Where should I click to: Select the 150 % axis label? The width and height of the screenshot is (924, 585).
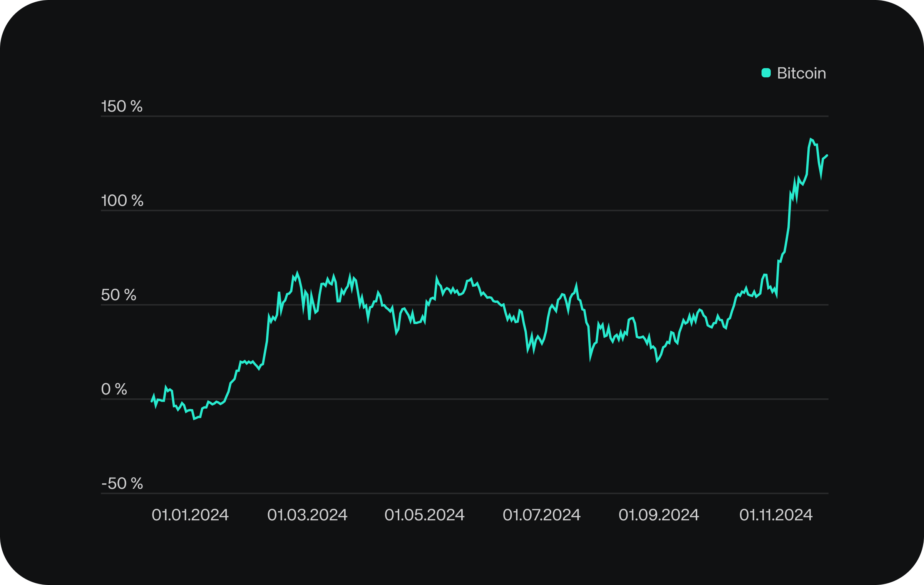(x=122, y=106)
